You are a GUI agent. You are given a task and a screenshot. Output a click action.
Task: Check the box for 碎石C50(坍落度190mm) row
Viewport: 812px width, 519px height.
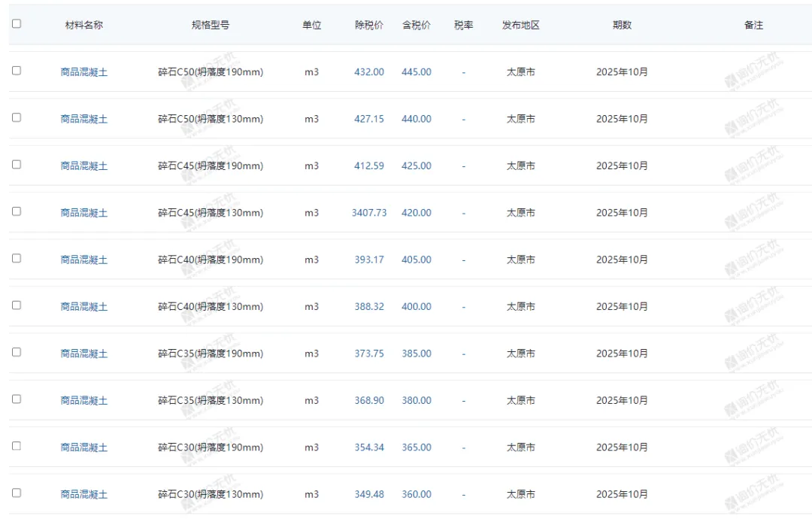17,71
